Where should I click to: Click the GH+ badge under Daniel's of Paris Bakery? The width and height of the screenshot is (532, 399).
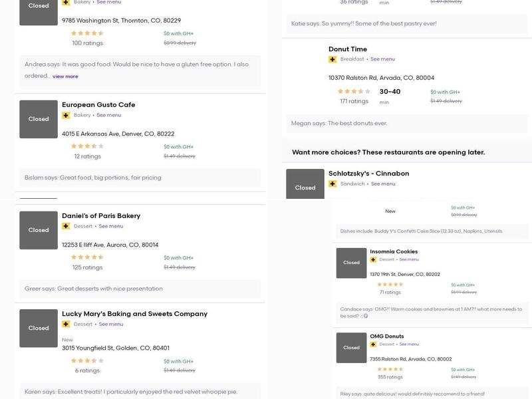(x=66, y=226)
